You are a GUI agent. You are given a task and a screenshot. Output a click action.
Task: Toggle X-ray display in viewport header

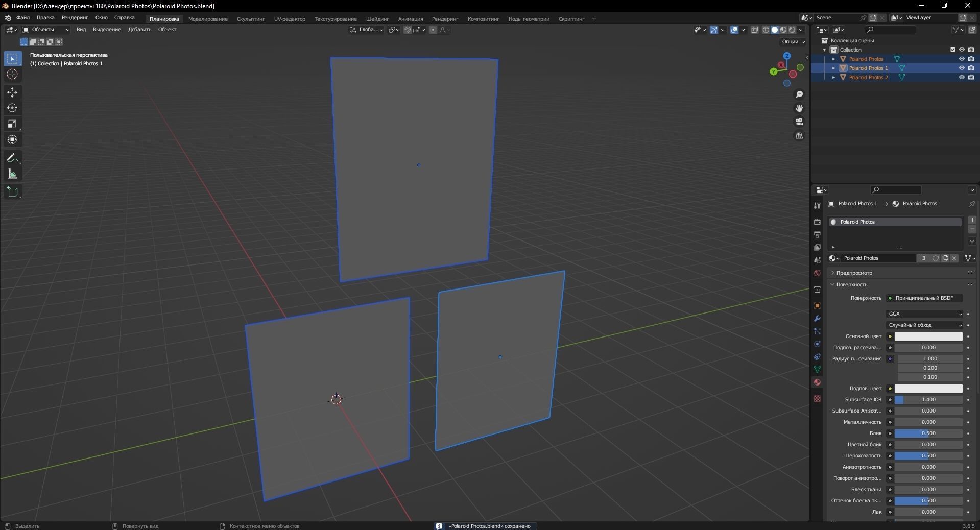click(755, 30)
